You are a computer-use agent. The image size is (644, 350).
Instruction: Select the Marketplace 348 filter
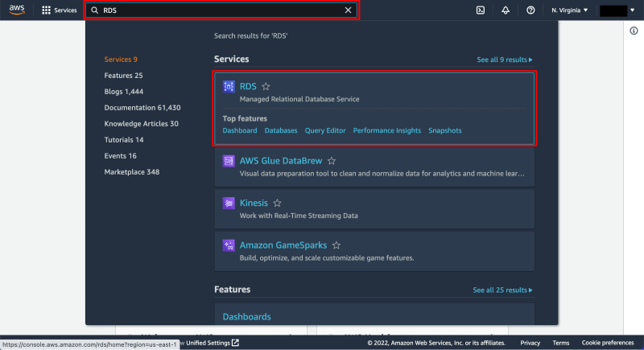(x=132, y=172)
